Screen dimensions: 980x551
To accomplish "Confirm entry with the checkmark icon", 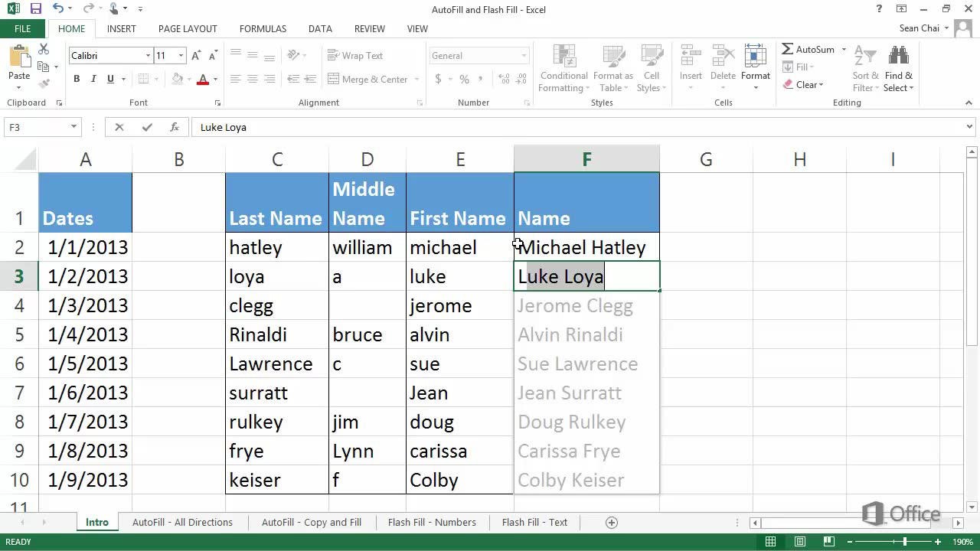I will coord(147,127).
